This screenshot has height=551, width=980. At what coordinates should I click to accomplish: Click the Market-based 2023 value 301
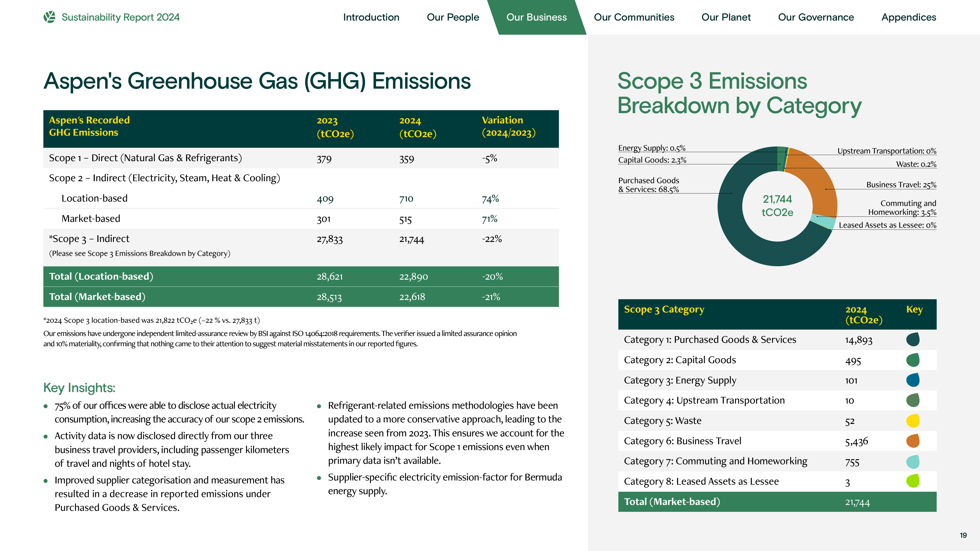[323, 219]
